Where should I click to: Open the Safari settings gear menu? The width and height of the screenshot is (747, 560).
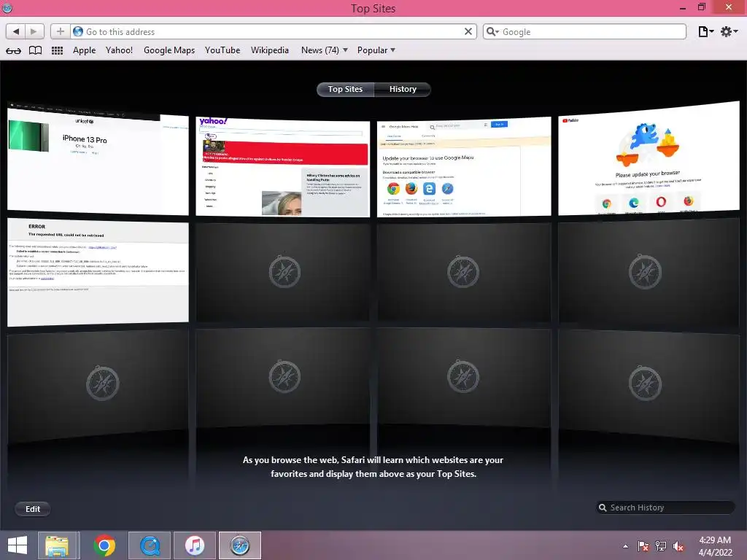(729, 31)
